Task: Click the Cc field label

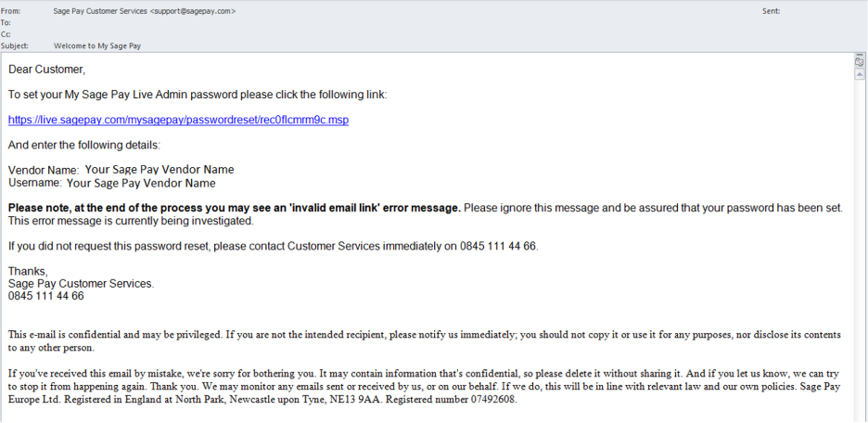Action: pyautogui.click(x=6, y=34)
